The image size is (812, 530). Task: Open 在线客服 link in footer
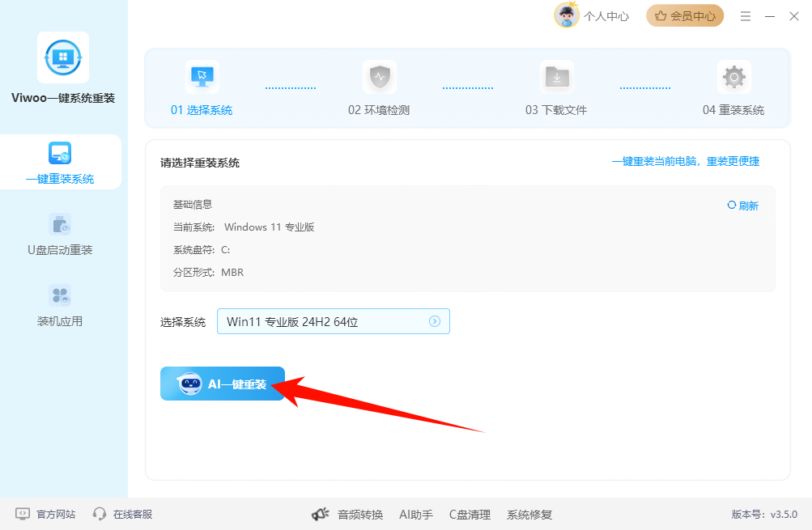(133, 515)
